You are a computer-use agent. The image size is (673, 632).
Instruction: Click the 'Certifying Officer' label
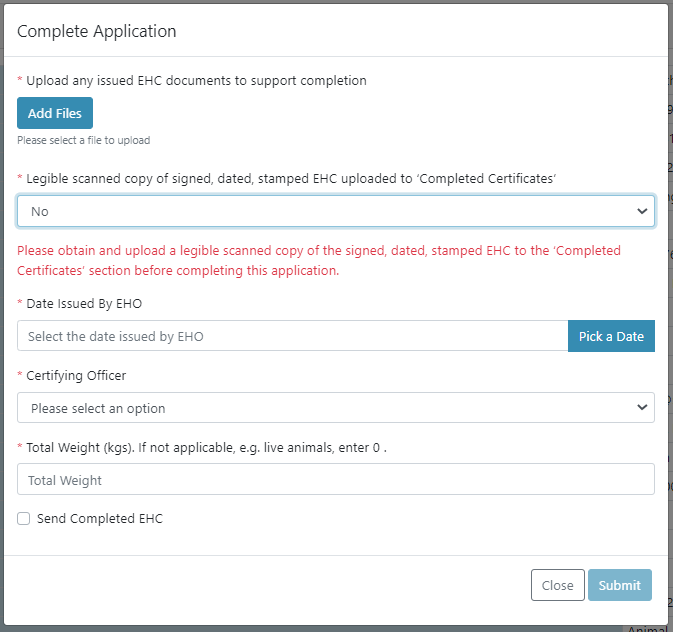tap(76, 376)
